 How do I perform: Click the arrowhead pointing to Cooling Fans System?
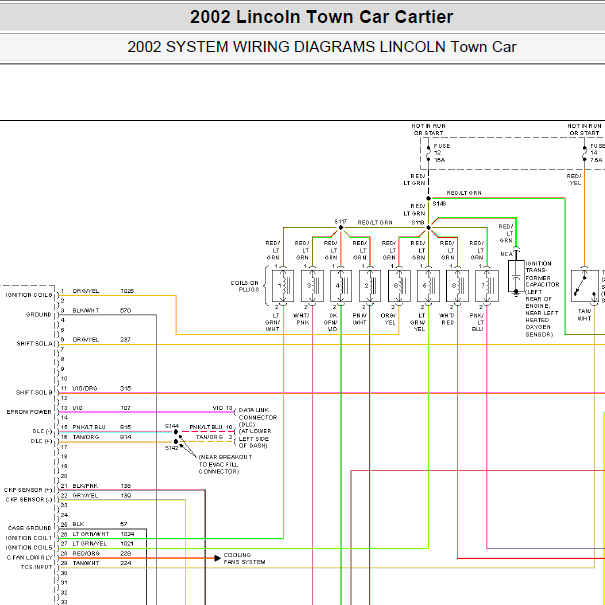tap(217, 558)
